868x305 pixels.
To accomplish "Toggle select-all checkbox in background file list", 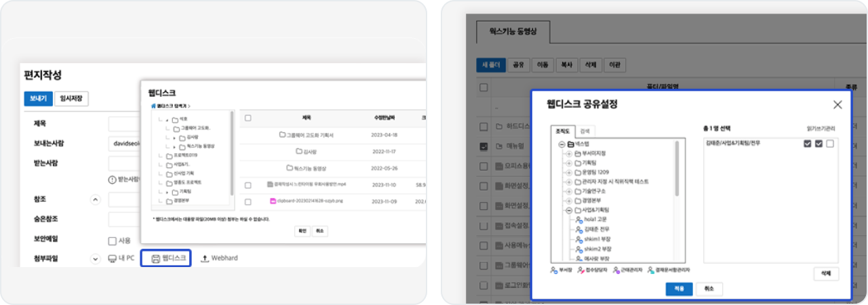I will [484, 87].
